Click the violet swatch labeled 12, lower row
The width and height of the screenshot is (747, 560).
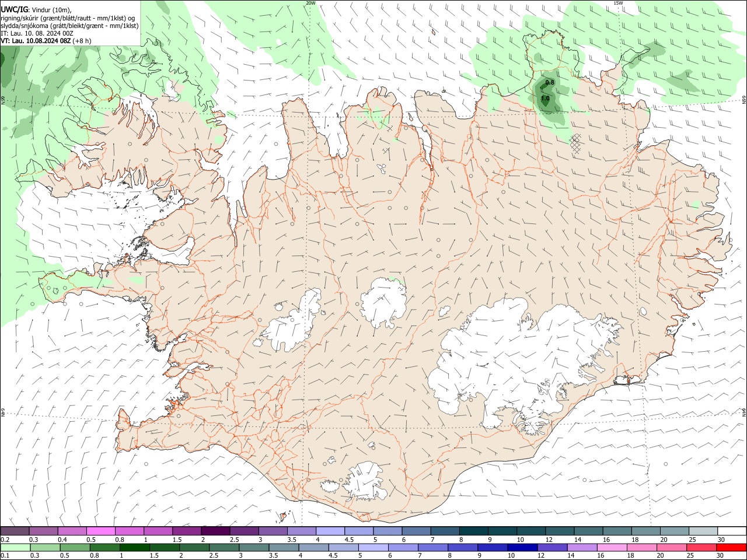[x=553, y=547]
